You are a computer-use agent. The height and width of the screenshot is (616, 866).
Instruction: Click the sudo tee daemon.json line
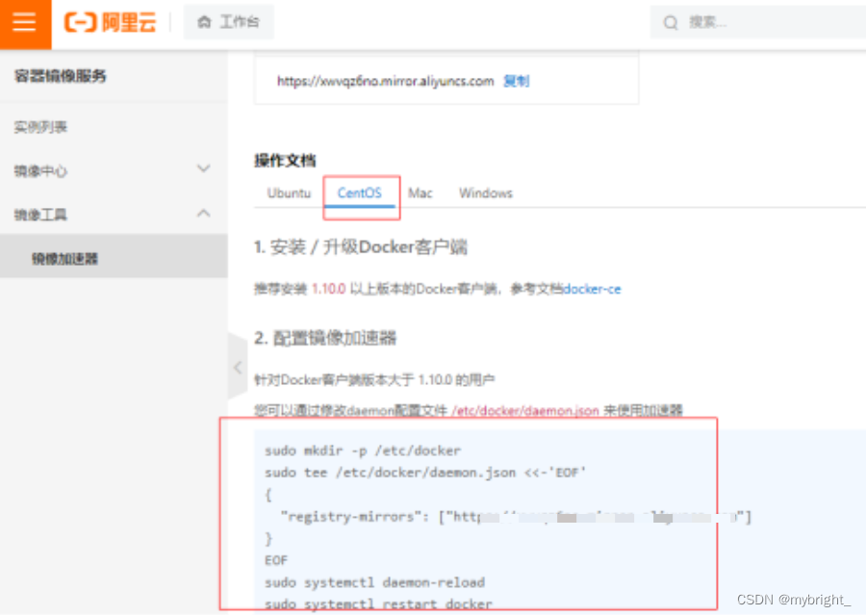pos(425,473)
